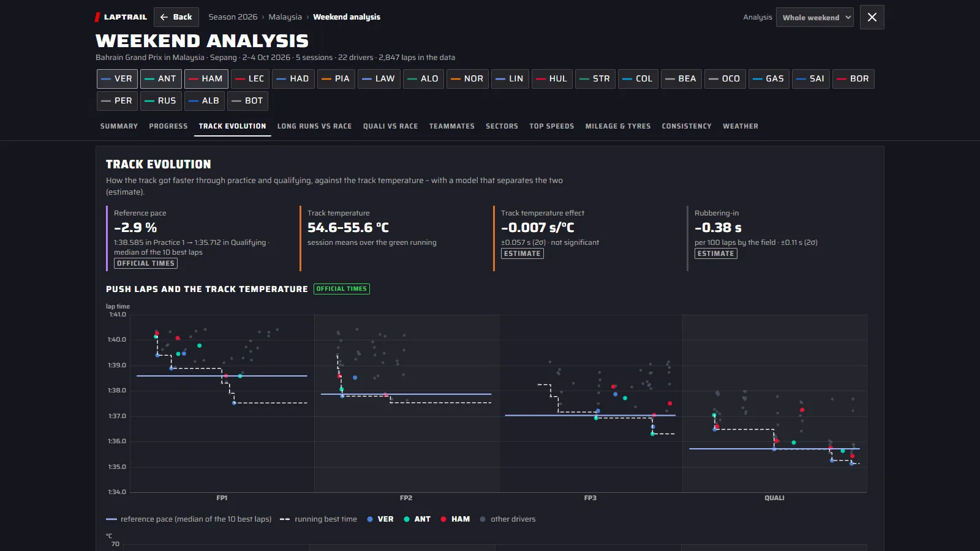Click the reference pace legend entry
Image resolution: width=980 pixels, height=551 pixels.
tap(189, 519)
